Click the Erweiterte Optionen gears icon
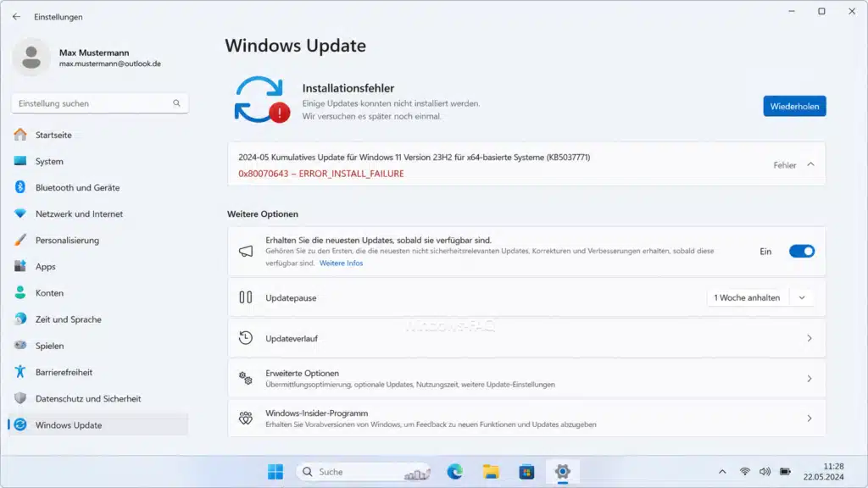The image size is (868, 488). point(246,379)
